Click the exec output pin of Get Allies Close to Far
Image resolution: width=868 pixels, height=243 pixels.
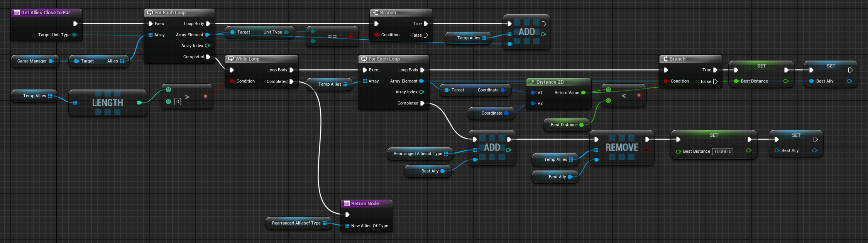coord(75,24)
